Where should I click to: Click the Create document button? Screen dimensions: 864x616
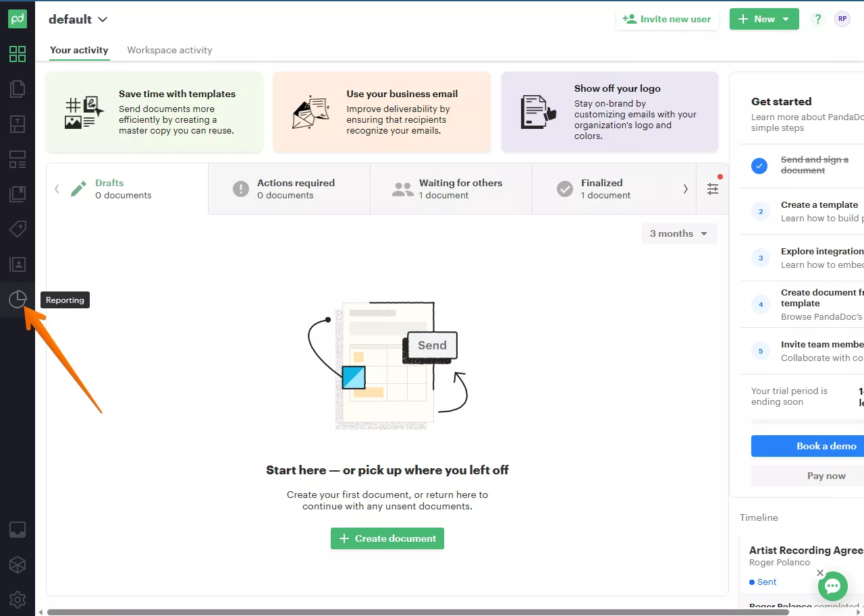click(387, 538)
